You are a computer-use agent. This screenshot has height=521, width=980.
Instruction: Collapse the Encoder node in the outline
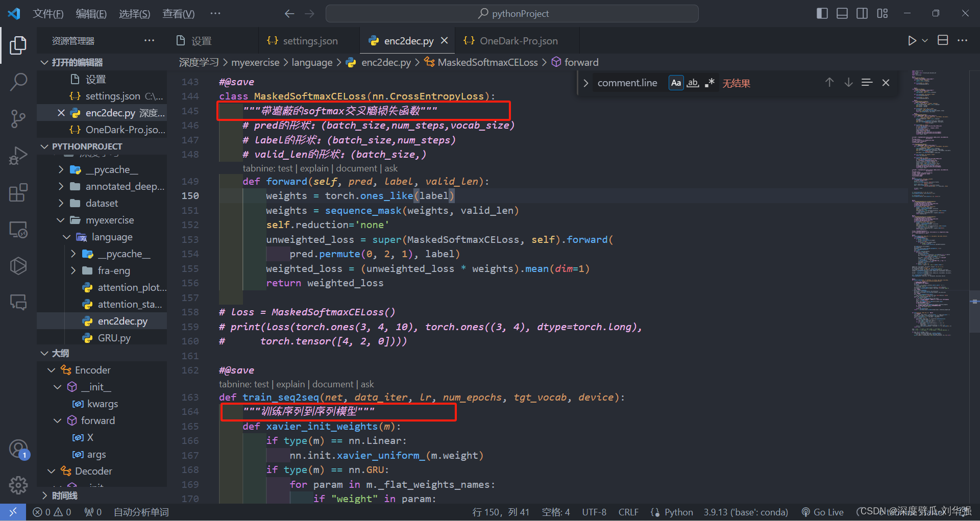click(51, 369)
